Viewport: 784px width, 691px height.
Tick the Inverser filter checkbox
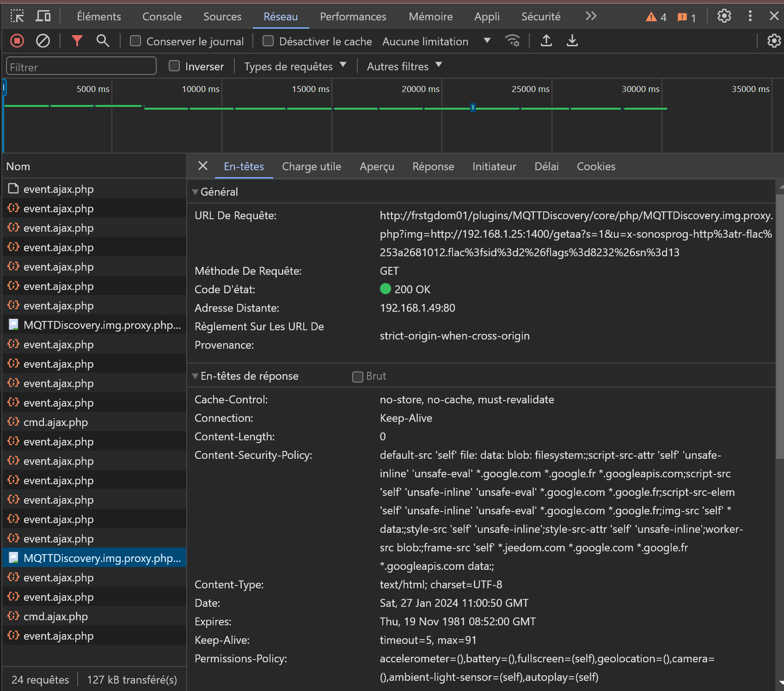[x=174, y=66]
